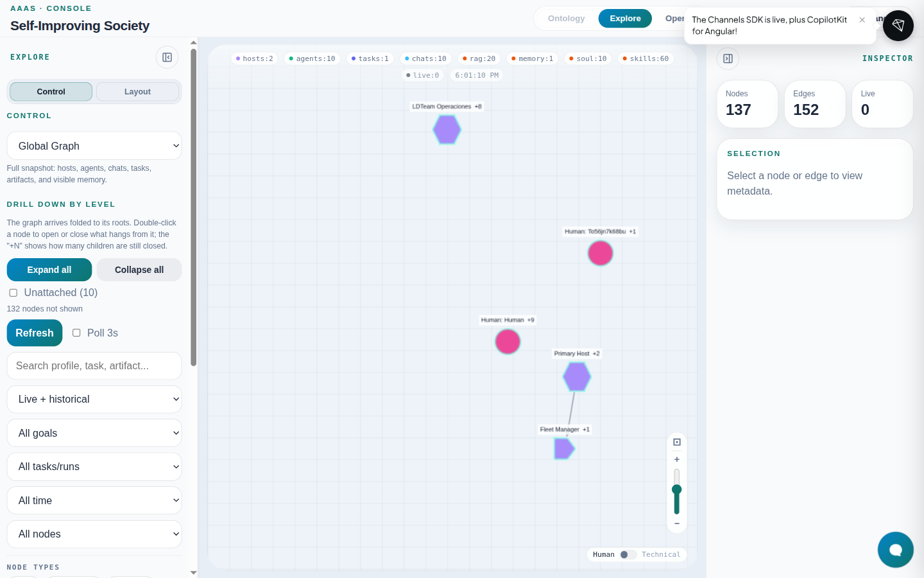Zoom in with the plus icon
The width and height of the screenshot is (924, 578).
(x=677, y=459)
